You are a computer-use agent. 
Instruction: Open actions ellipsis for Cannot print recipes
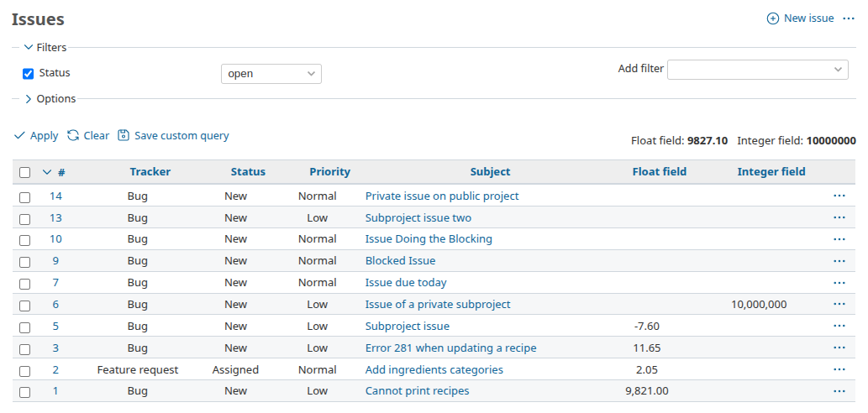839,391
